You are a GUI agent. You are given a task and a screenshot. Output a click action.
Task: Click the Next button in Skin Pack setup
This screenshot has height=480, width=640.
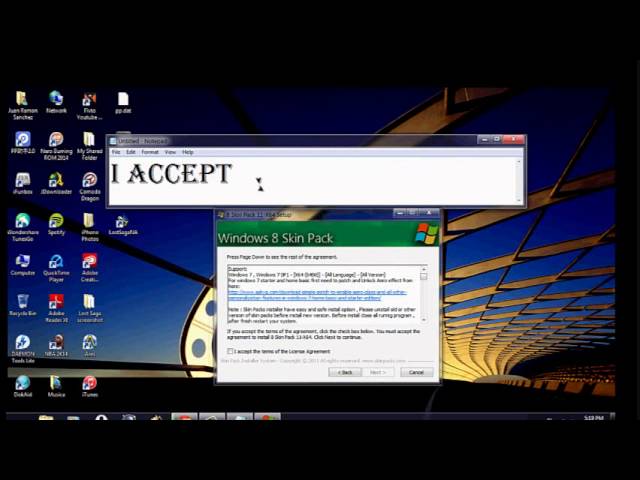point(378,372)
